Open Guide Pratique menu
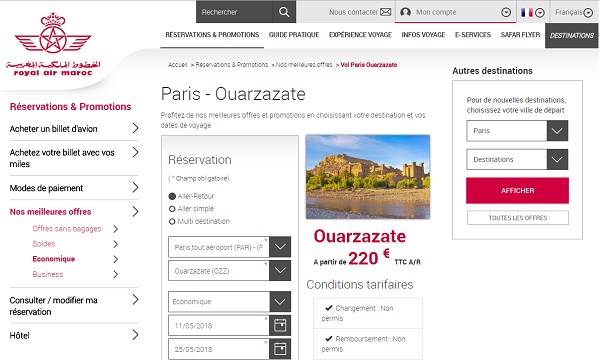This screenshot has width=600, height=360. click(x=294, y=35)
